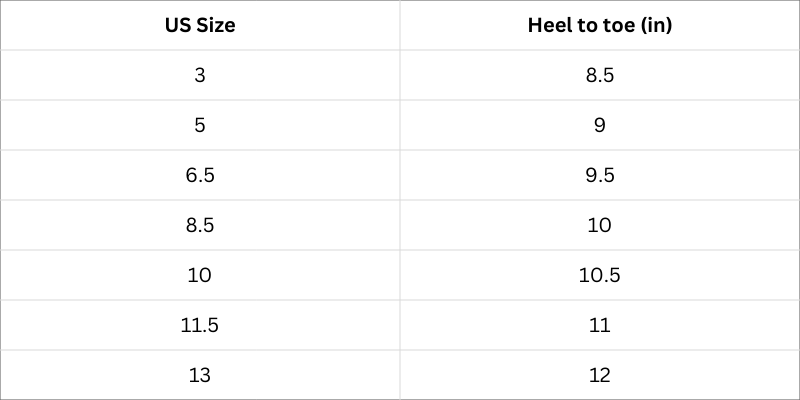
Task: Click the US Size value 8.5
Action: [200, 226]
